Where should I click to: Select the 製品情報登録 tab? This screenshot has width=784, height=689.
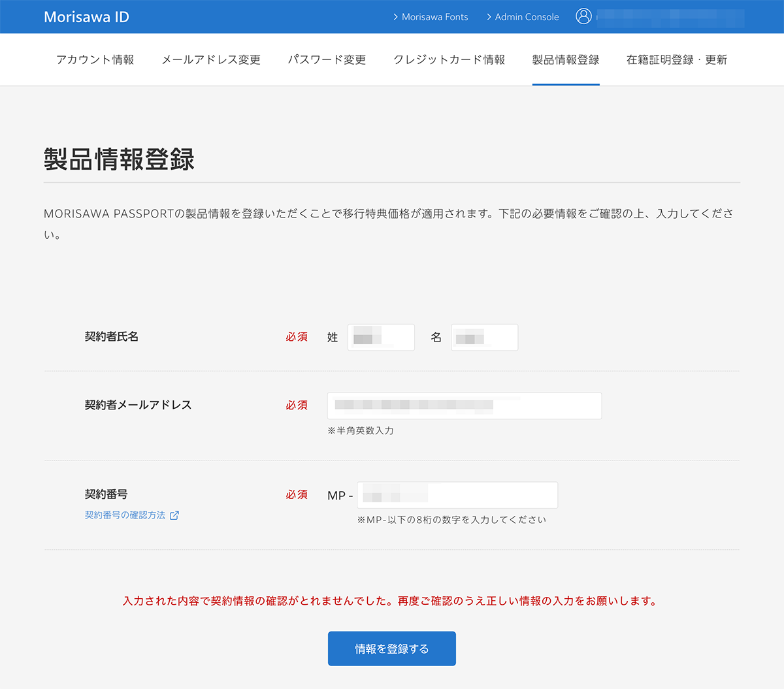pos(566,59)
